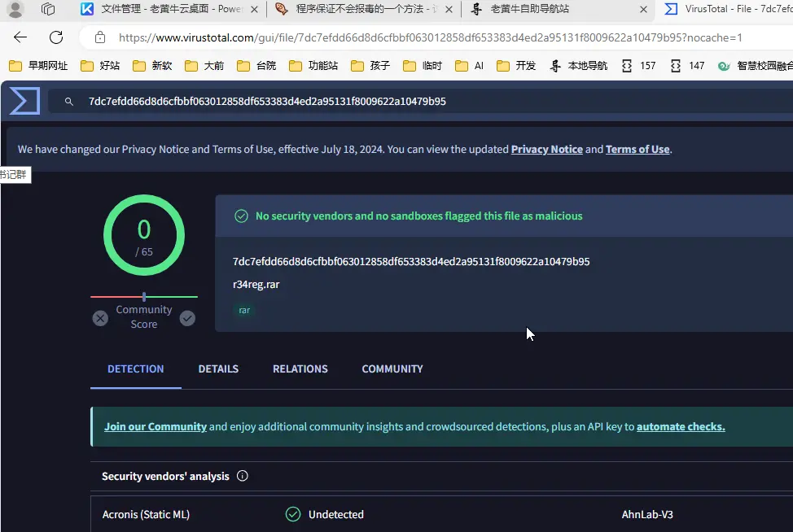
Task: Click the VirusTotal logo icon
Action: click(x=24, y=102)
